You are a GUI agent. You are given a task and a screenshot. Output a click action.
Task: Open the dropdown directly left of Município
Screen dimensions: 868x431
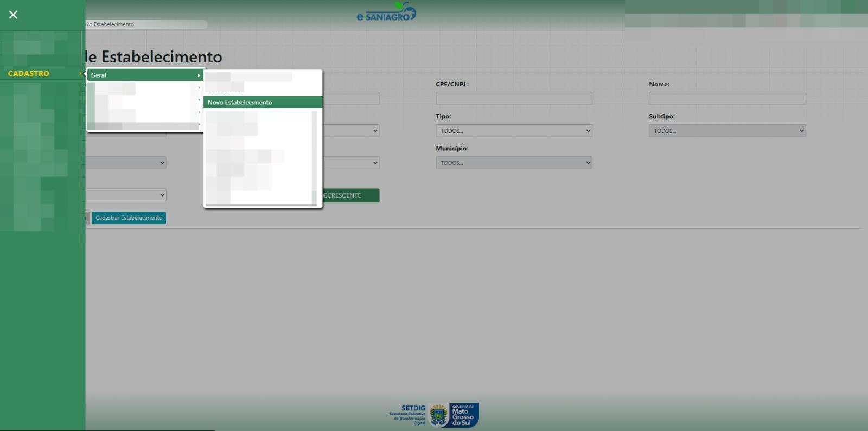coord(352,163)
